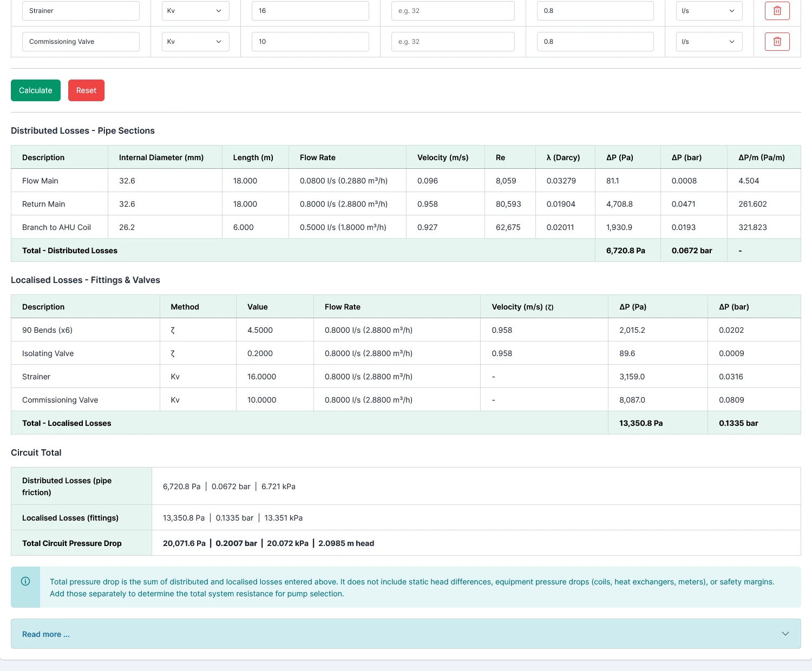The image size is (812, 671).
Task: Open the Strainer method Kv dropdown
Action: pyautogui.click(x=195, y=11)
